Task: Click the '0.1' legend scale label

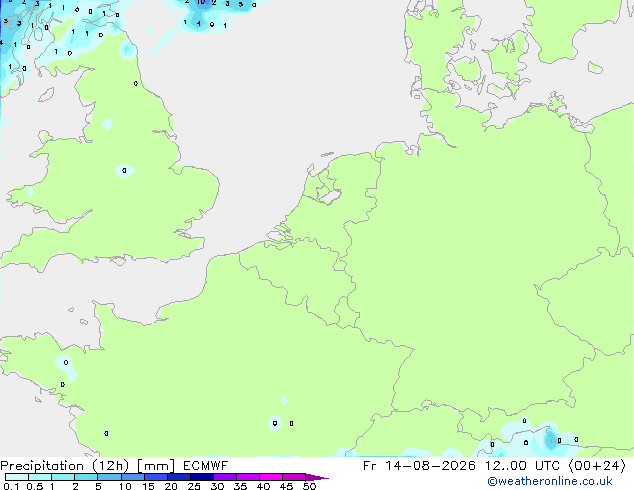Action: (x=11, y=486)
